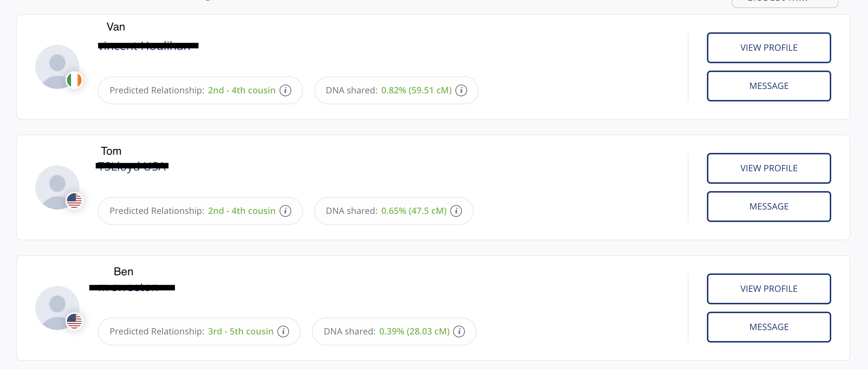Show info for Tom's 47.5 cM shared DNA
This screenshot has height=369, width=868.
click(456, 211)
